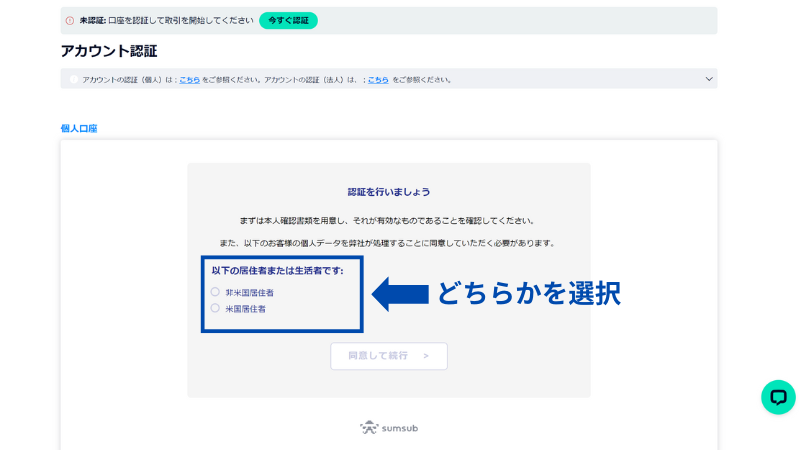
Task: Click the red warning icon beside 未認証
Action: (x=70, y=21)
